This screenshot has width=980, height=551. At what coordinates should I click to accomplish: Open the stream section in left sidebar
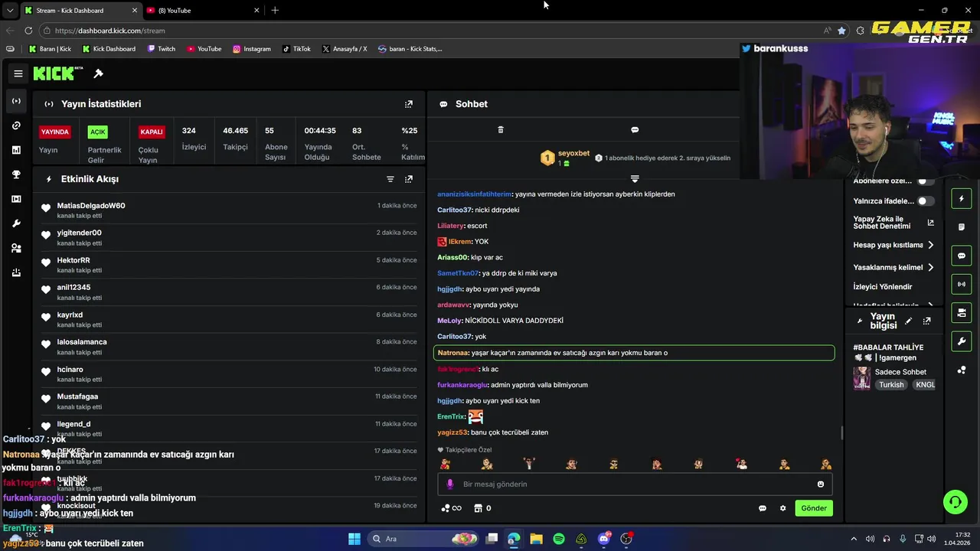tap(16, 101)
